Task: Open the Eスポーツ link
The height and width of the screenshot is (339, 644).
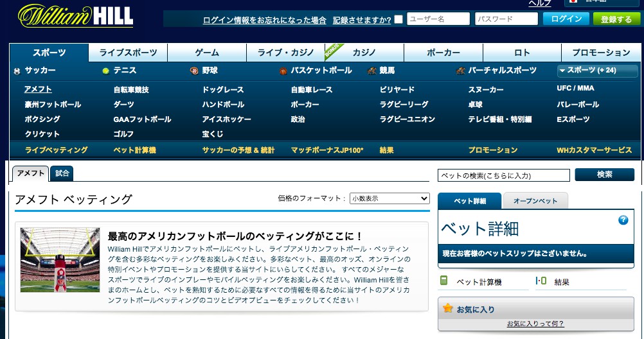Action: pyautogui.click(x=573, y=119)
